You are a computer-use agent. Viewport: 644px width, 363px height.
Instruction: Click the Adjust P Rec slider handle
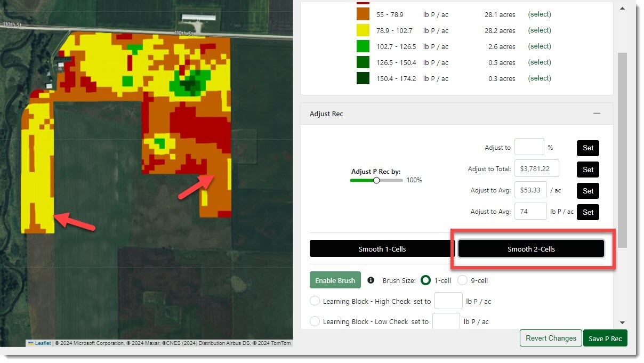click(x=376, y=180)
